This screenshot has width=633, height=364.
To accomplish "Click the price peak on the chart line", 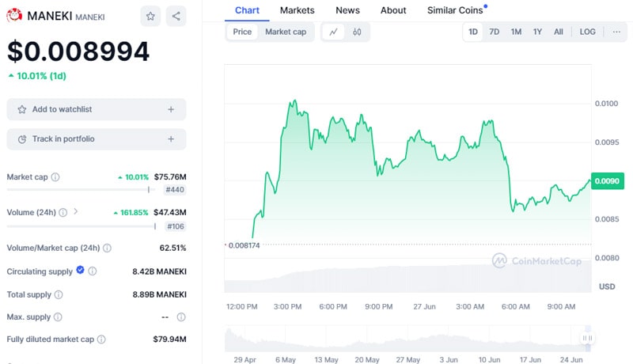I will 294,100.
